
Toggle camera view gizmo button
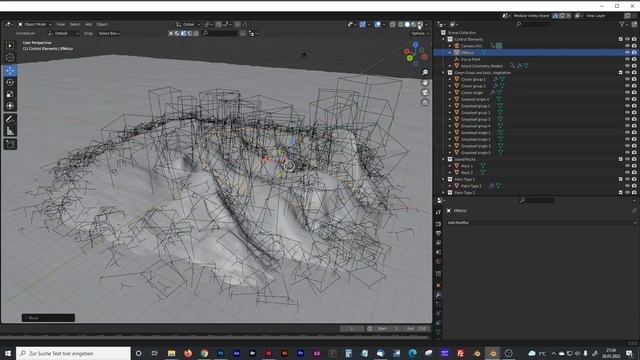click(425, 92)
